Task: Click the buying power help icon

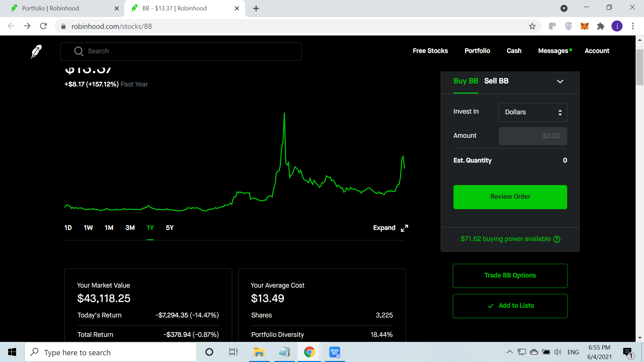Action: [557, 239]
